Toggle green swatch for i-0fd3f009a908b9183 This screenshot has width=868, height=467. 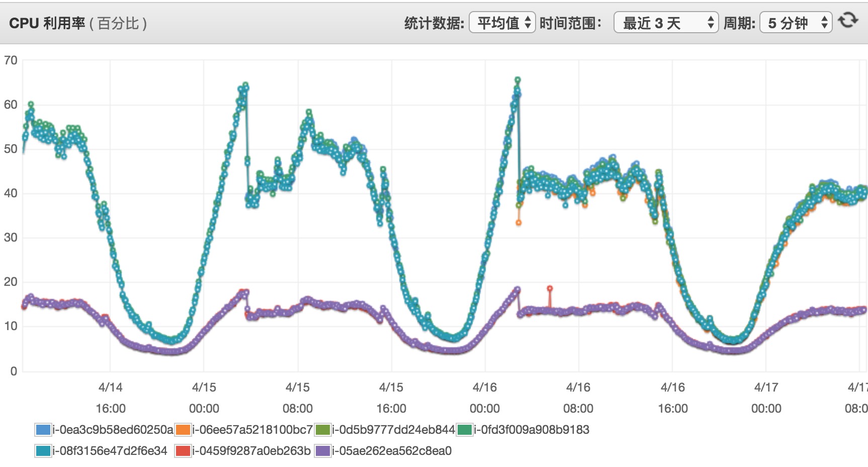pos(465,430)
